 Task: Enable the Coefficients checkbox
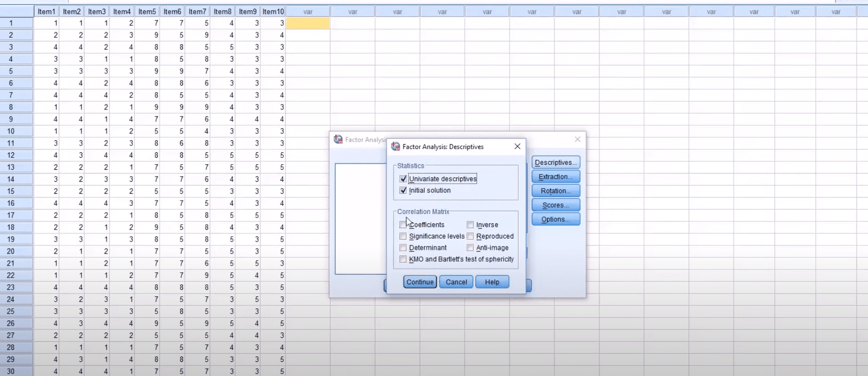point(403,225)
